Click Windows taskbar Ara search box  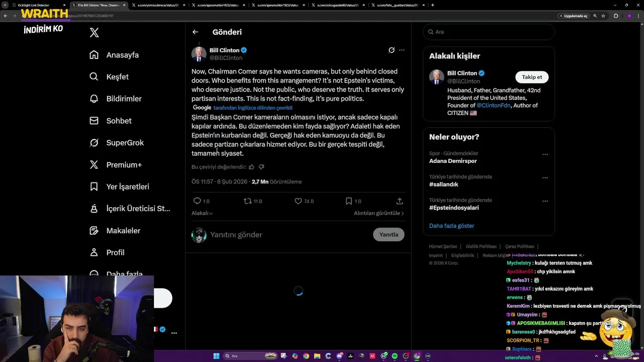click(250, 356)
